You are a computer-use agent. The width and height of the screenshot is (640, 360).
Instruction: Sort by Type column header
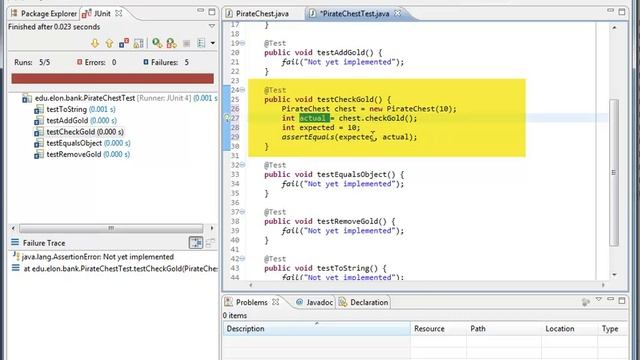pyautogui.click(x=613, y=329)
